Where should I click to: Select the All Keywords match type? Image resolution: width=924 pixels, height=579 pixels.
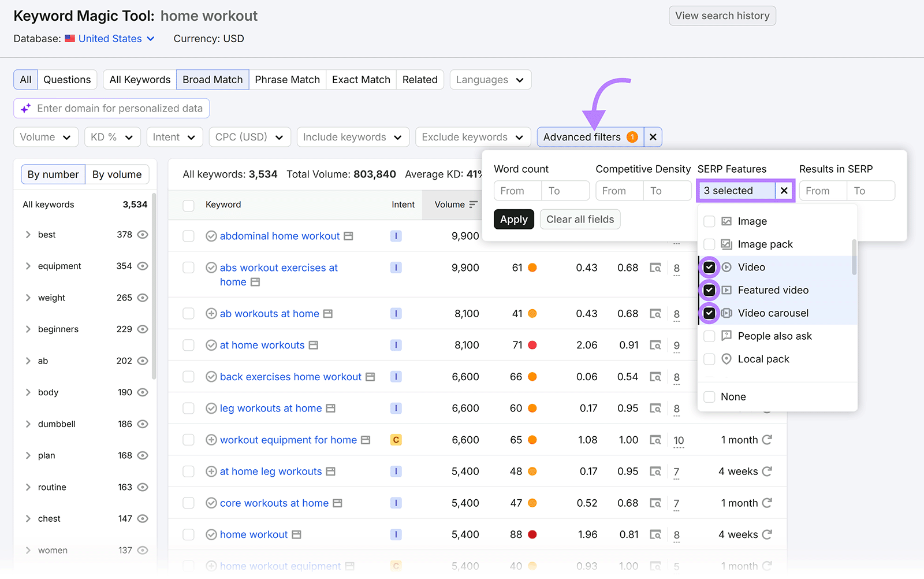(x=140, y=80)
